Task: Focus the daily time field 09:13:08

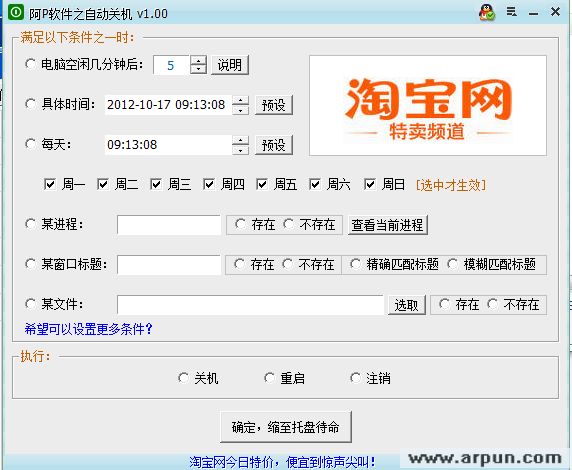Action: [x=168, y=145]
